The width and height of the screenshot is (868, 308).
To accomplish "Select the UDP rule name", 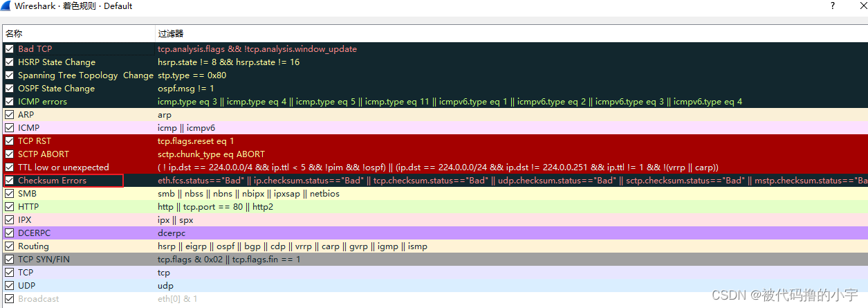I will tap(27, 286).
